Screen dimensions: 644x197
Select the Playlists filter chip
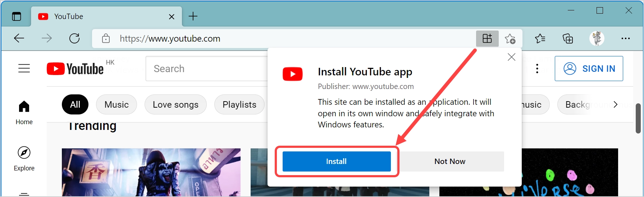239,104
